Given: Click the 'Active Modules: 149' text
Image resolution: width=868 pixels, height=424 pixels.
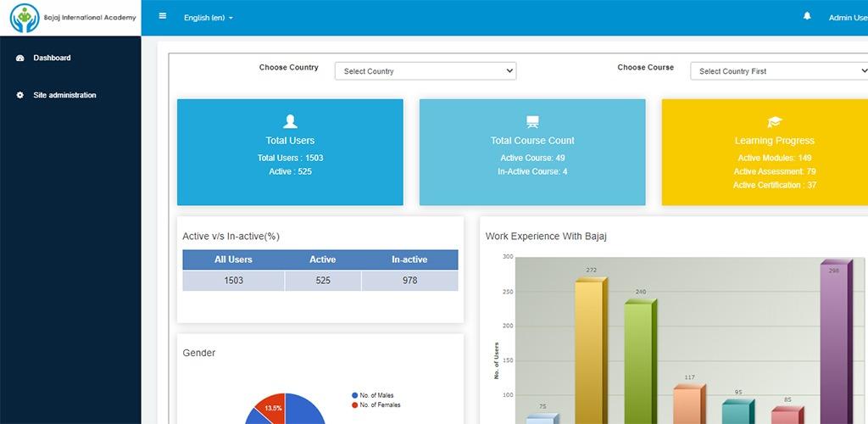Looking at the screenshot, I should (x=775, y=158).
